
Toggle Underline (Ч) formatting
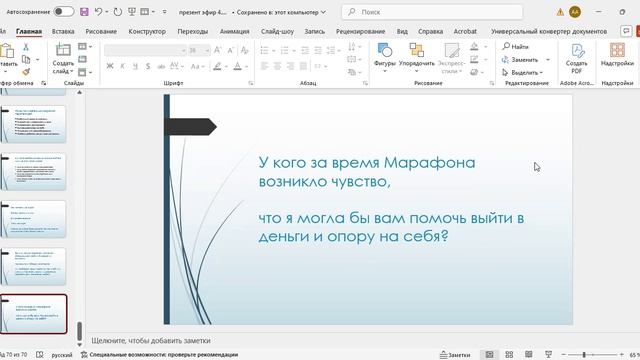pyautogui.click(x=135, y=66)
